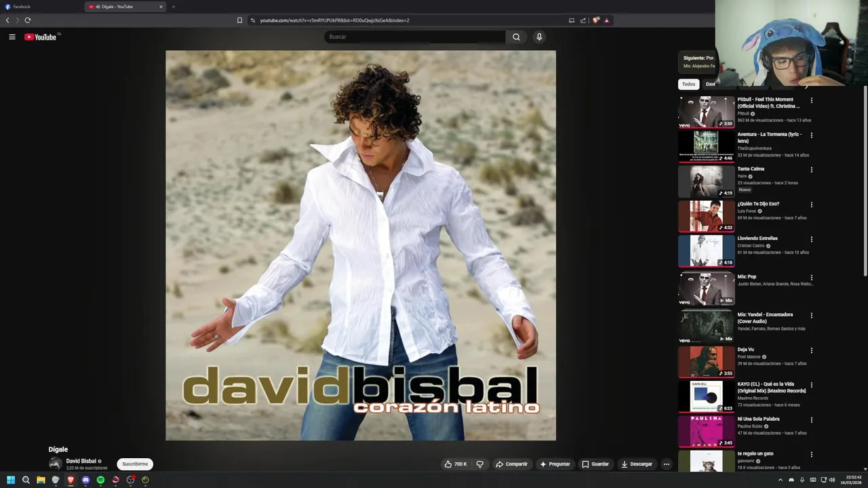Close the Dígale YouTube tab
The height and width of the screenshot is (488, 868).
pos(161,7)
